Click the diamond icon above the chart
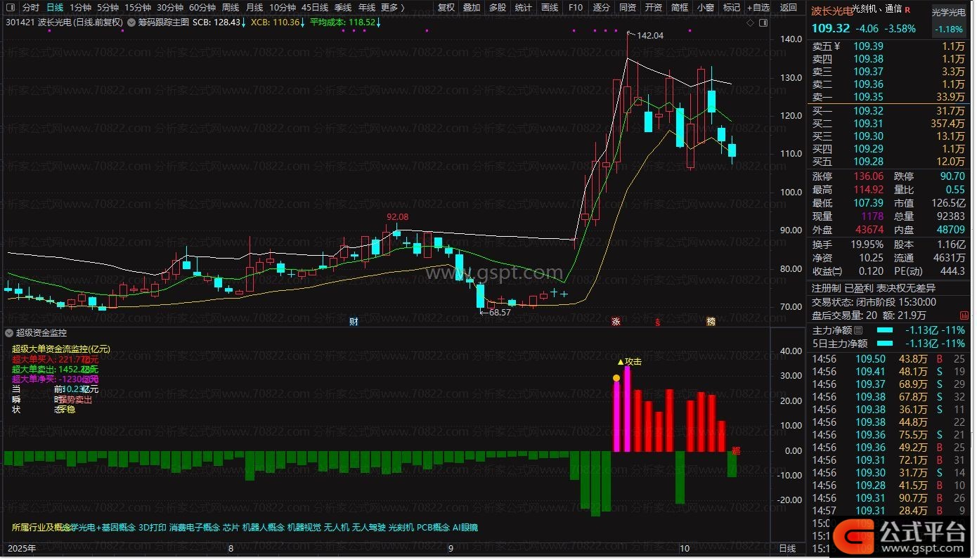This screenshot has height=560, width=977. tap(751, 22)
